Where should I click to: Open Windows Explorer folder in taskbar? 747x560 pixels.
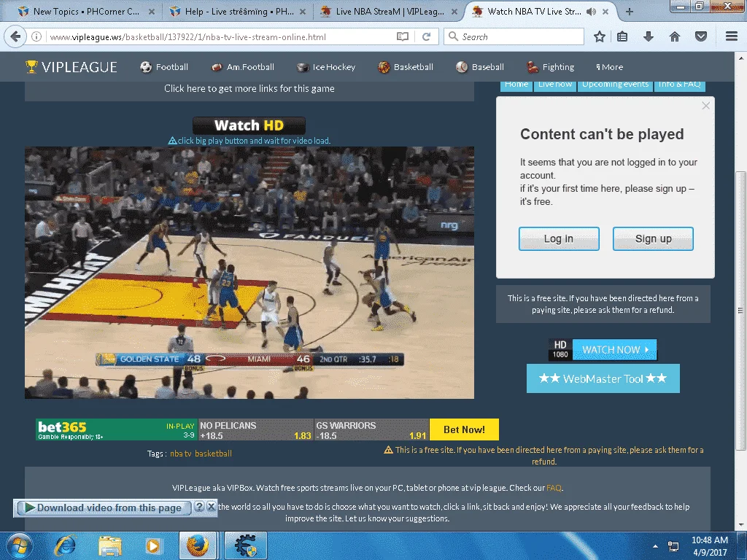click(x=109, y=545)
